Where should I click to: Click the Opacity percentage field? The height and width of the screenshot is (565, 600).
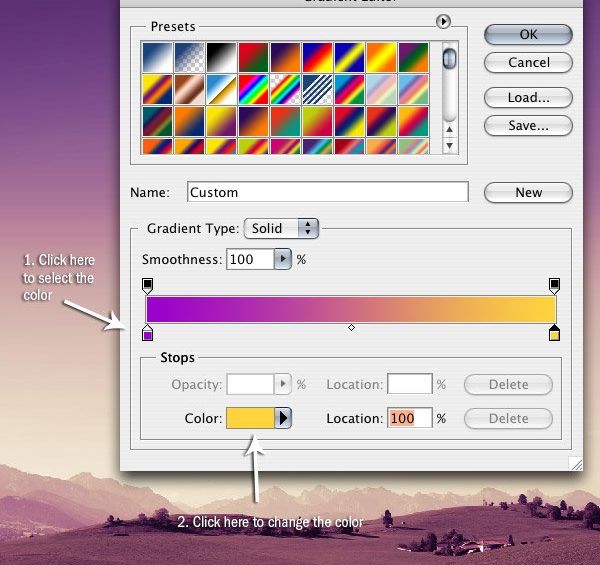click(250, 384)
